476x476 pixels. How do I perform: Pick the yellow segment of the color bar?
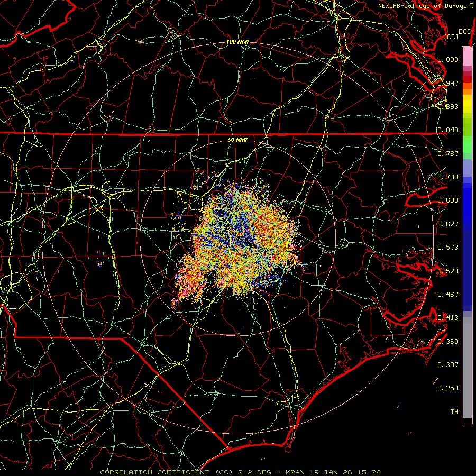click(467, 104)
